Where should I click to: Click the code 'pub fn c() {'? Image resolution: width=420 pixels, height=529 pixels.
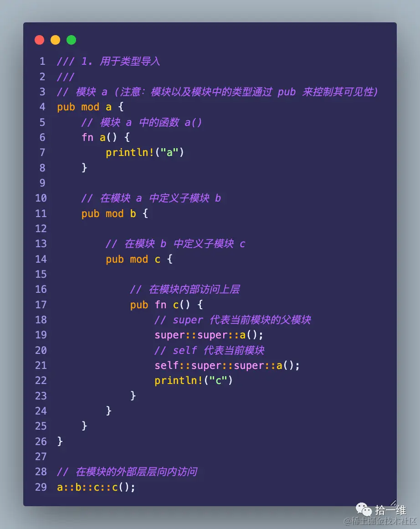click(x=167, y=305)
